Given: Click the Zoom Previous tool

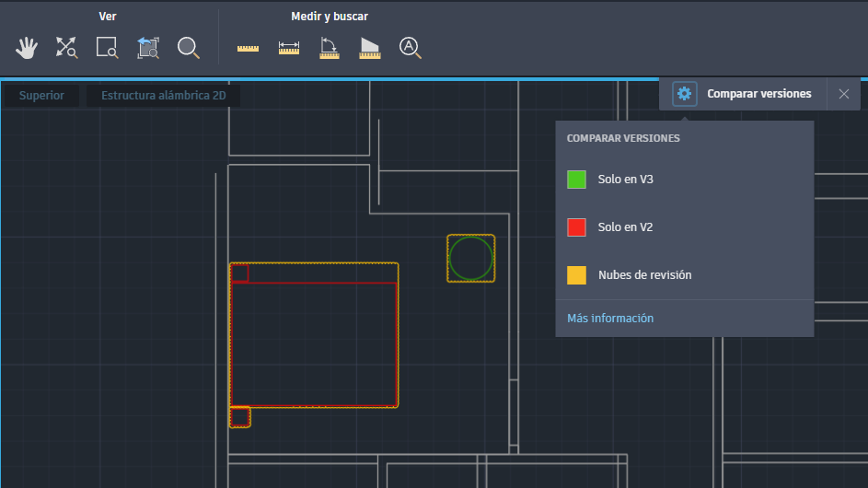Looking at the screenshot, I should [x=148, y=48].
